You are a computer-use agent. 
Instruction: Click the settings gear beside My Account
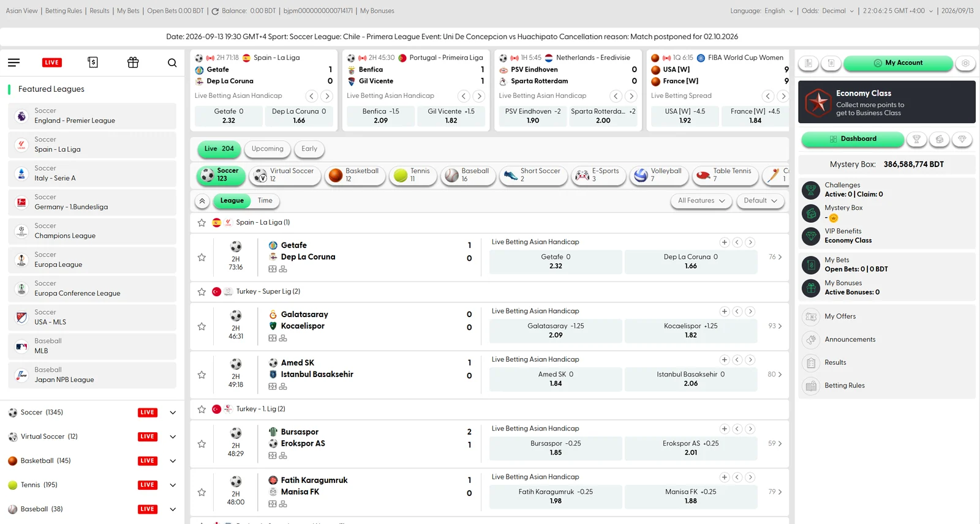pyautogui.click(x=965, y=63)
